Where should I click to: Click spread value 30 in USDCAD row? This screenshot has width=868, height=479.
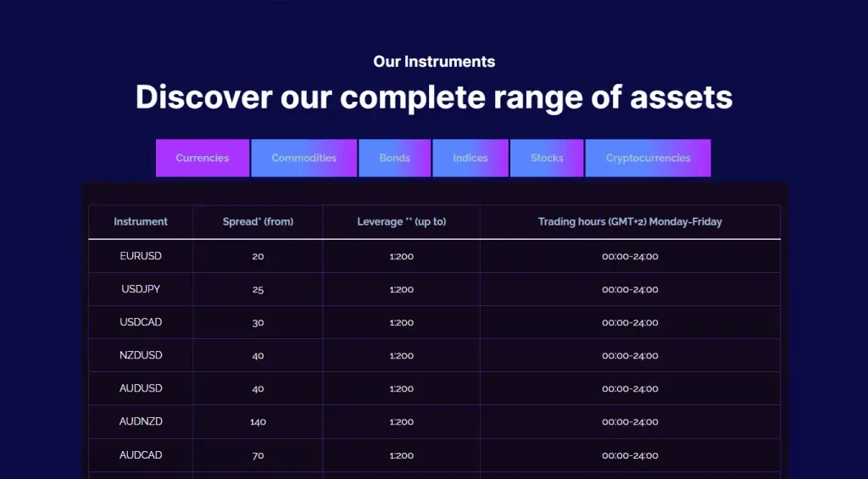coord(258,323)
